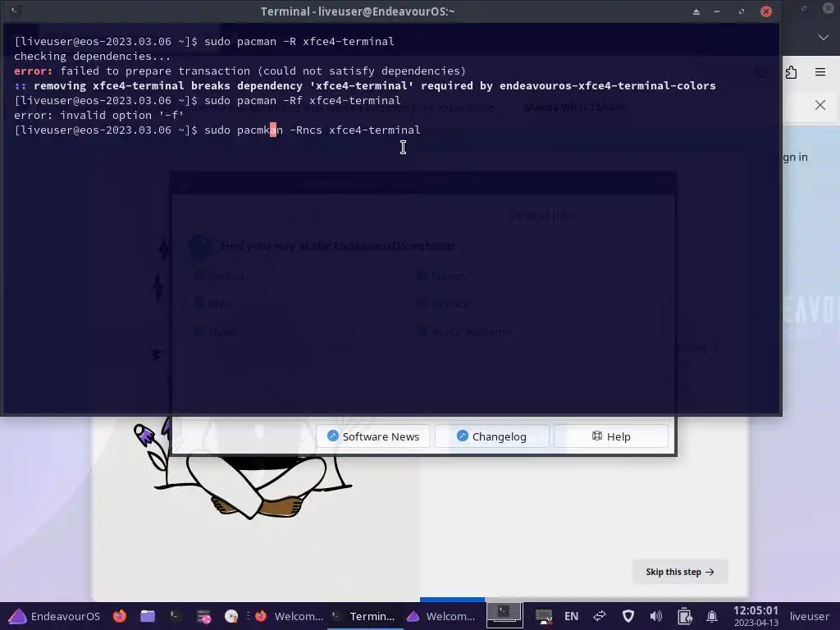840x630 pixels.
Task: Open the display/screen tray icon
Action: coord(544,616)
